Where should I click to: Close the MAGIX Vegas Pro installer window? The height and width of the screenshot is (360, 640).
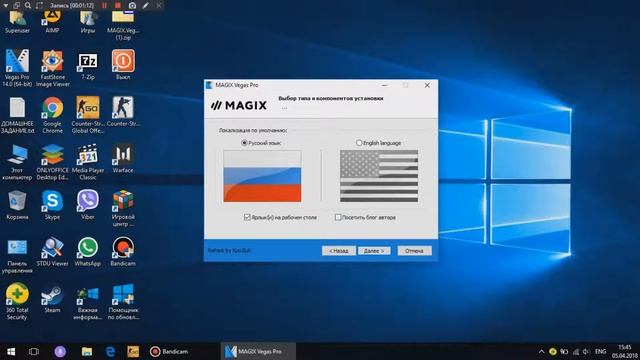[427, 85]
